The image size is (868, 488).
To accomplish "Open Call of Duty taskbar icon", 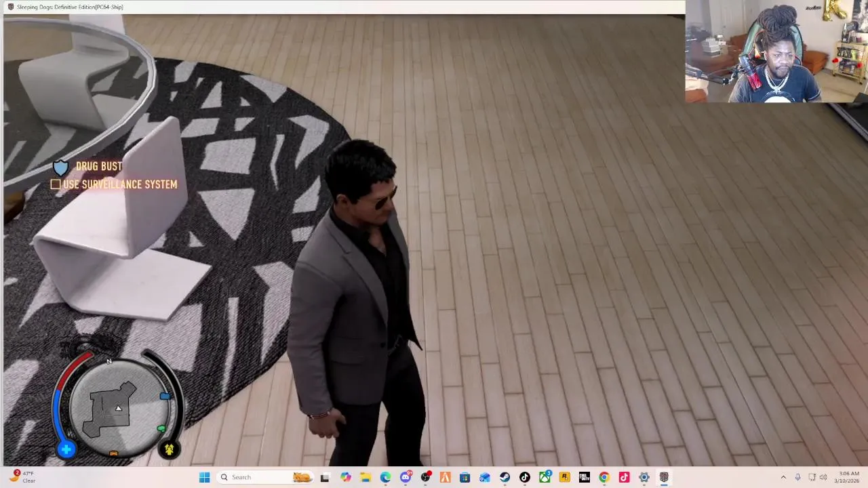I will [584, 477].
